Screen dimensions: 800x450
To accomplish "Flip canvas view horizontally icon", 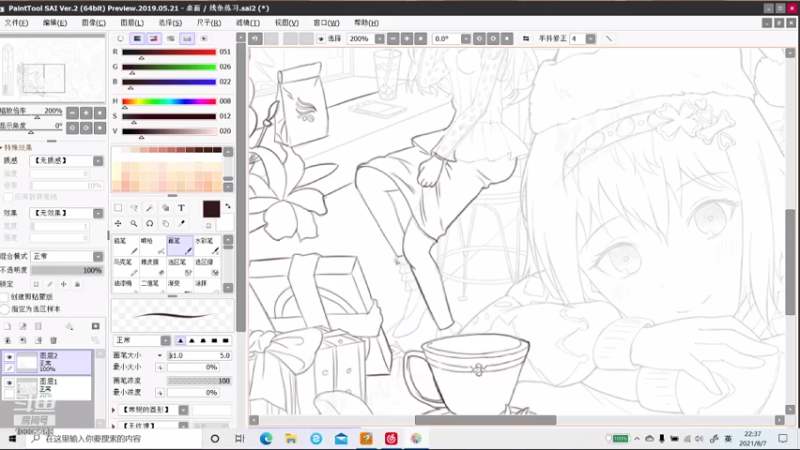I will click(526, 39).
